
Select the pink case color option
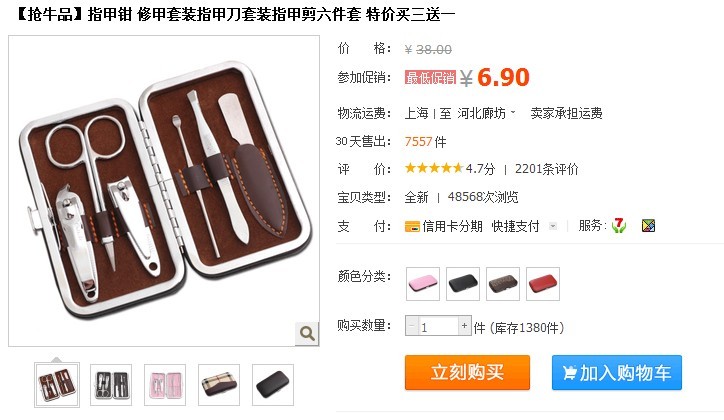pyautogui.click(x=423, y=283)
